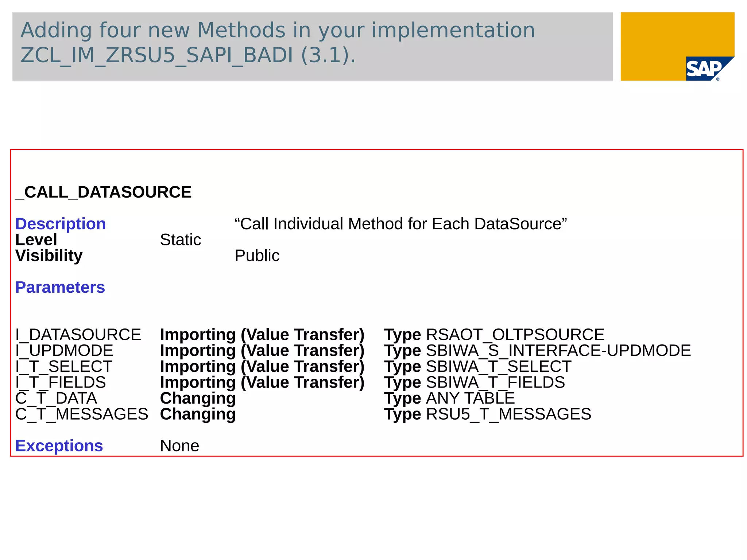Click the SAP logo in the corner
The width and height of the screenshot is (747, 560).
[x=709, y=68]
